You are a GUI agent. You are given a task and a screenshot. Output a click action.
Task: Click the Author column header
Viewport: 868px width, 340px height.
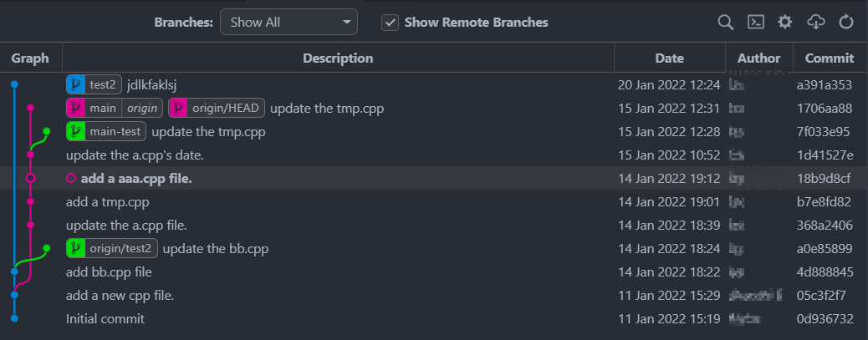coord(758,58)
